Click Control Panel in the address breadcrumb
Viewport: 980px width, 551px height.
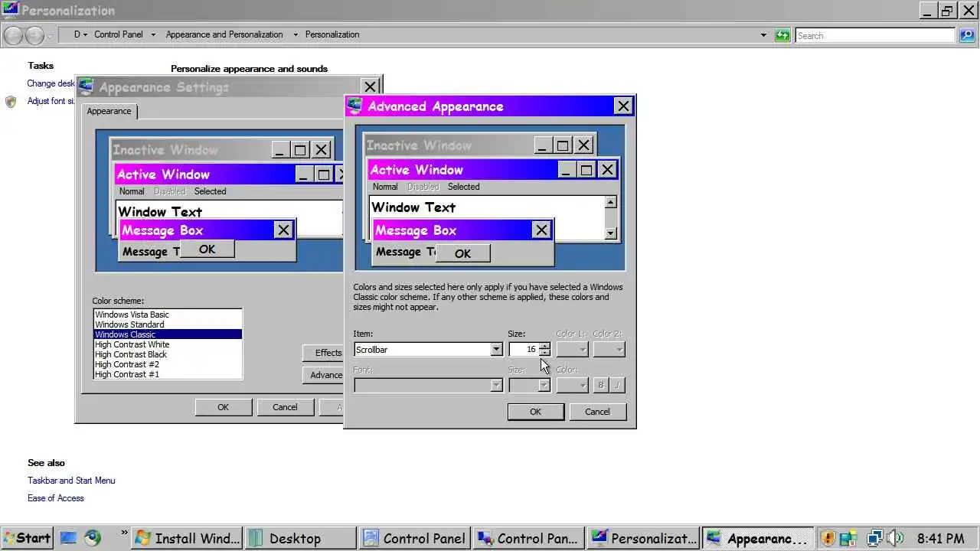119,34
